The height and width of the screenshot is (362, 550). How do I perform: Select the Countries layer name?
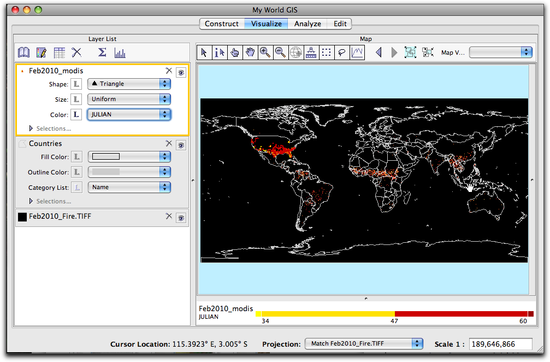(x=45, y=143)
